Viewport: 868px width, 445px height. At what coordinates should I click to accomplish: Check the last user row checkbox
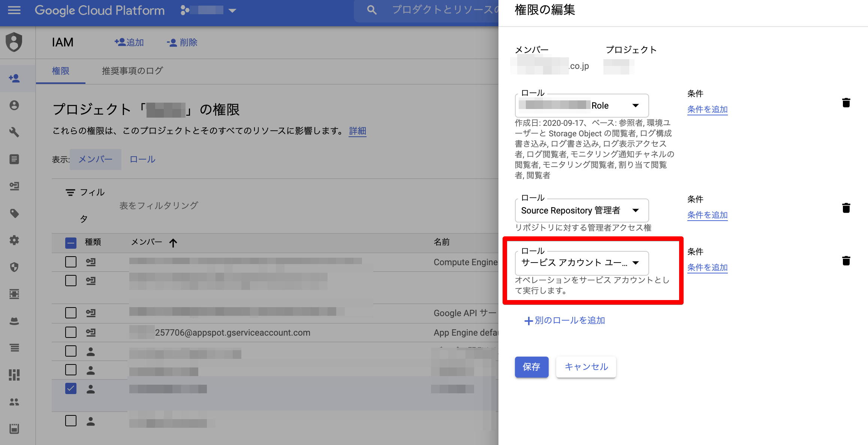pyautogui.click(x=71, y=421)
